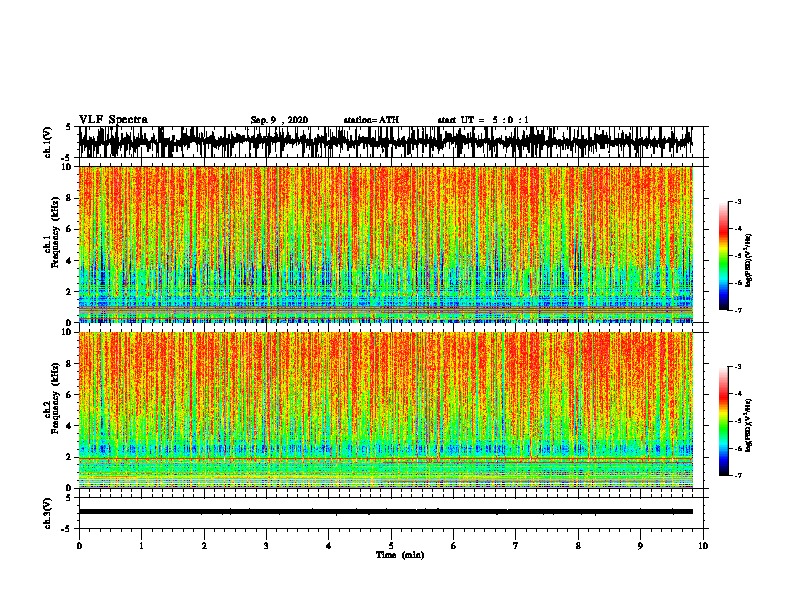Screen dimensions: 792x612
Task: Click the "0" tick on the Time axis
Action: [x=79, y=546]
